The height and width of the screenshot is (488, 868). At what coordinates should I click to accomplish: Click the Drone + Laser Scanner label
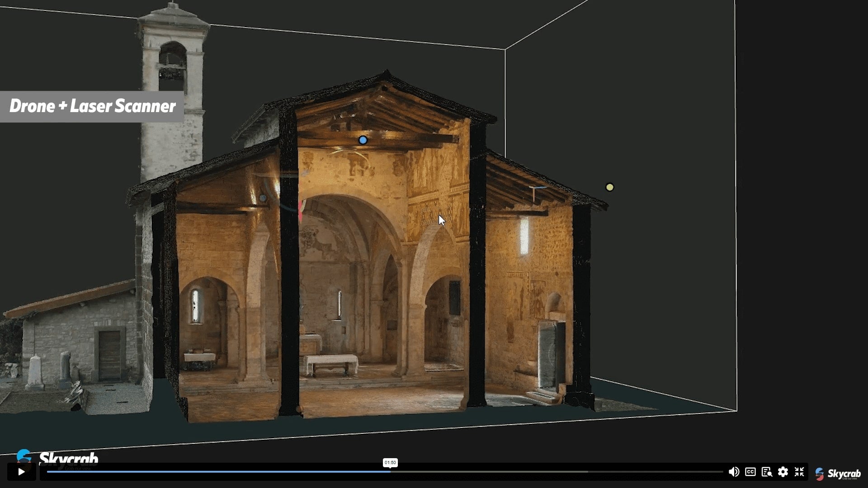tap(92, 106)
